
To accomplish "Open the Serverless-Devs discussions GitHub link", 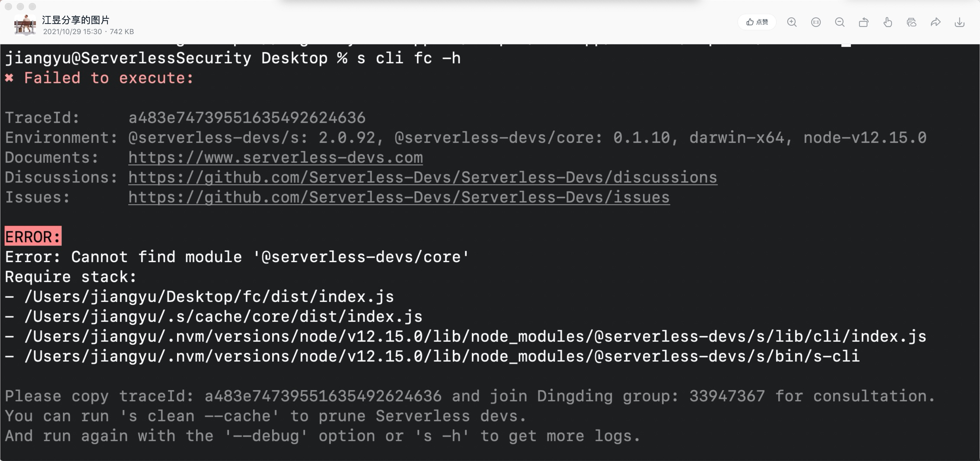I will click(x=422, y=177).
